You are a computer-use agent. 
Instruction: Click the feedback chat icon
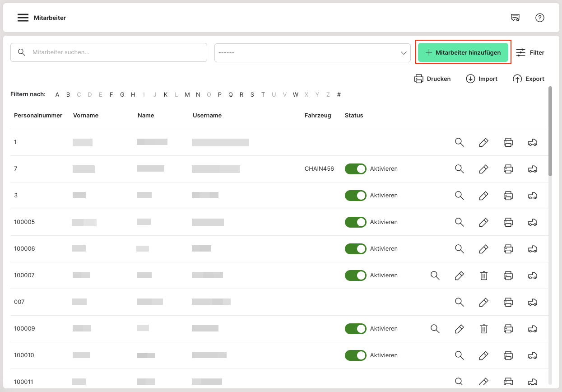click(515, 18)
